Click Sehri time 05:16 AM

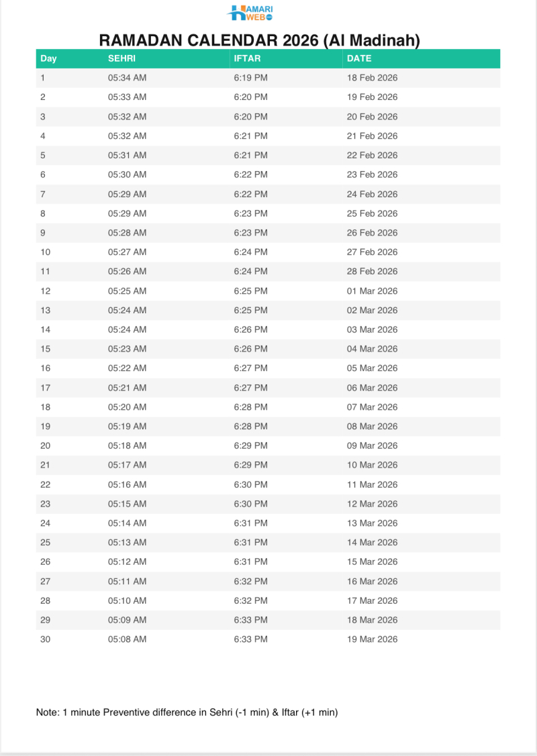(x=127, y=484)
